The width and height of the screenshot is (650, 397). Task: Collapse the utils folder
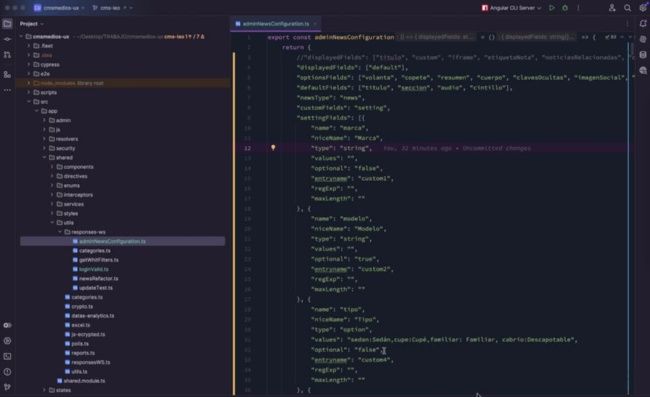pos(52,223)
